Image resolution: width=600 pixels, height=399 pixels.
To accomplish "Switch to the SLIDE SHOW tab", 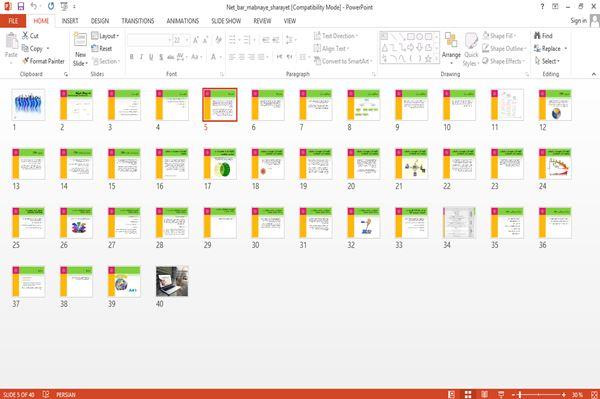I will point(226,21).
